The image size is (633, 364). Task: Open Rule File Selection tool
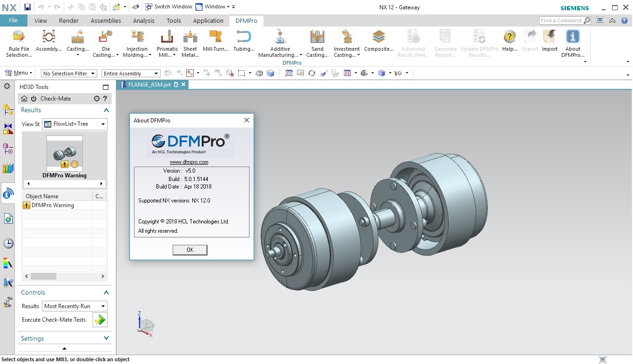[x=19, y=44]
